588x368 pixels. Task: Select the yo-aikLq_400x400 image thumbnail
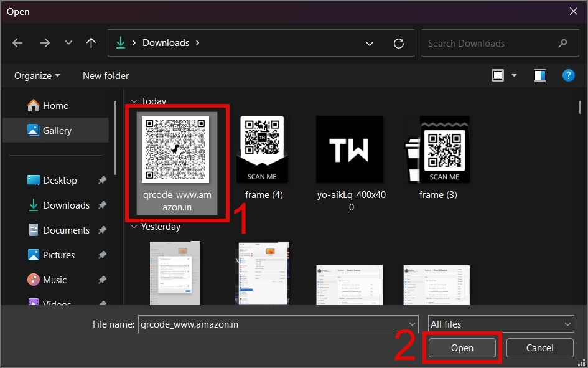coord(351,150)
